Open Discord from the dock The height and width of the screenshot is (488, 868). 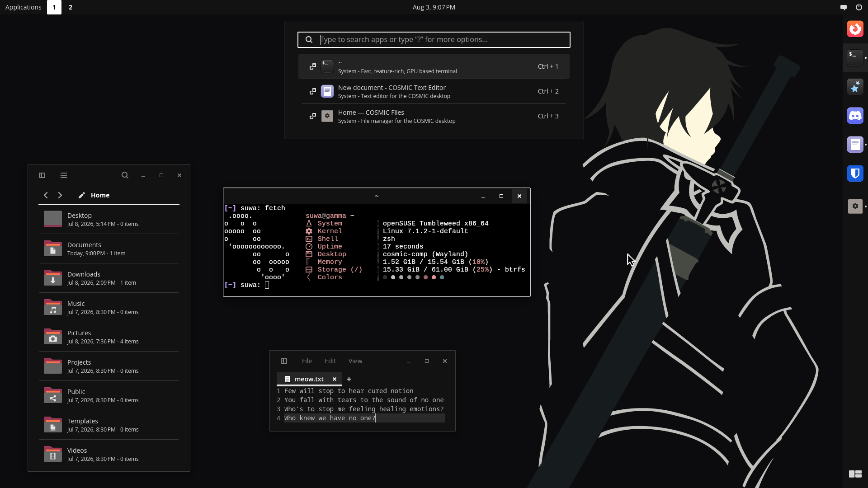tap(855, 116)
